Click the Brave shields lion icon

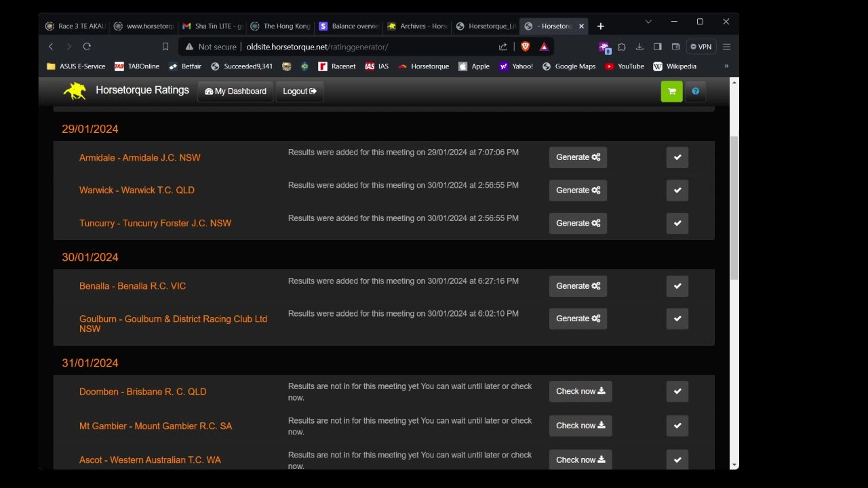525,47
